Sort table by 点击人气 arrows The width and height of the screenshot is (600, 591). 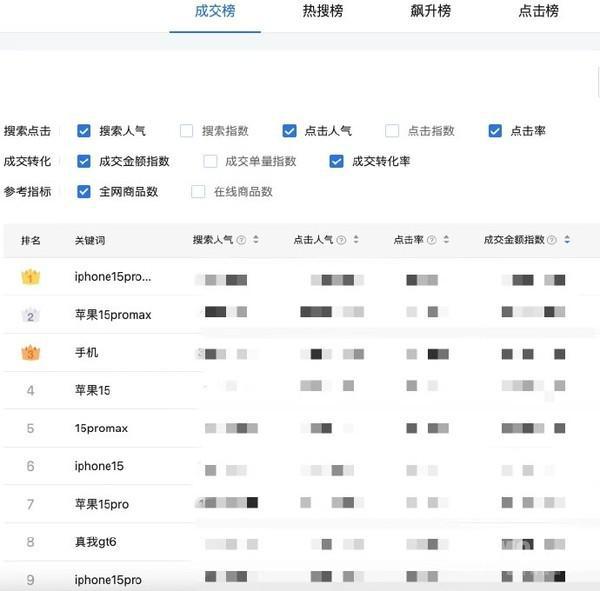[x=356, y=240]
